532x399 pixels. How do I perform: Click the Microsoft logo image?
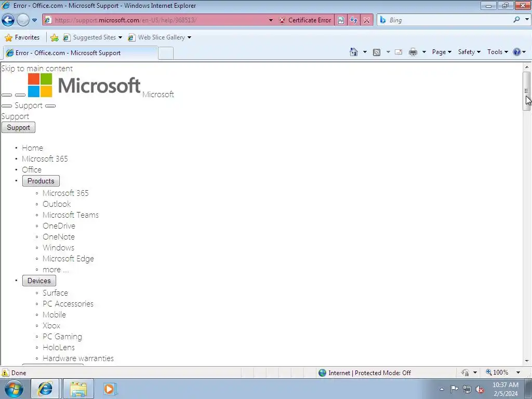pos(84,85)
